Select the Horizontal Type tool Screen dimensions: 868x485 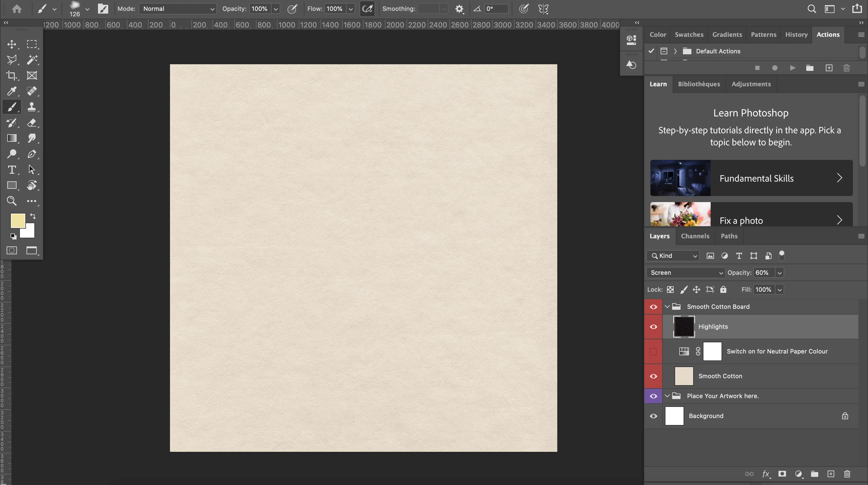point(12,170)
